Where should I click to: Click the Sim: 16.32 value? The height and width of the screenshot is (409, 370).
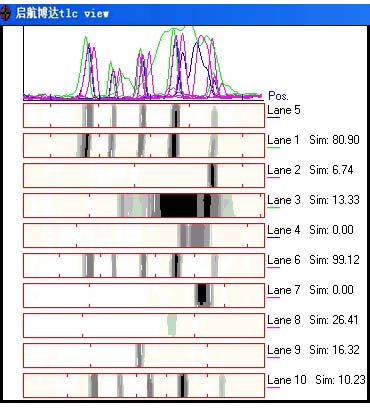coord(334,350)
